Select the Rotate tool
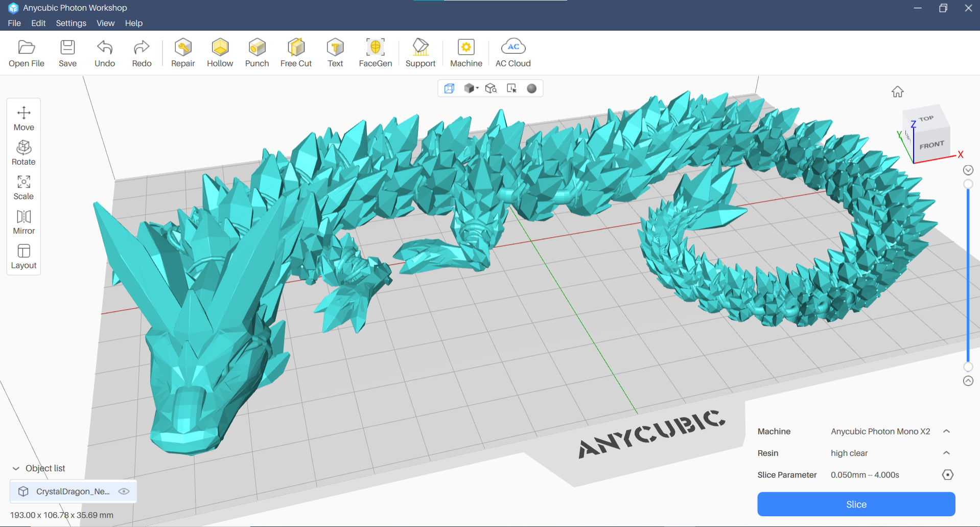 tap(24, 153)
